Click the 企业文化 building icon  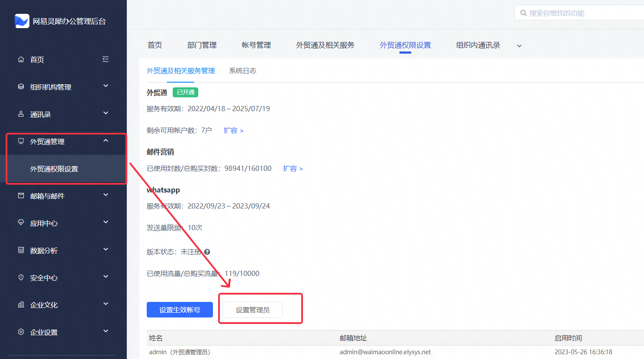tap(21, 305)
